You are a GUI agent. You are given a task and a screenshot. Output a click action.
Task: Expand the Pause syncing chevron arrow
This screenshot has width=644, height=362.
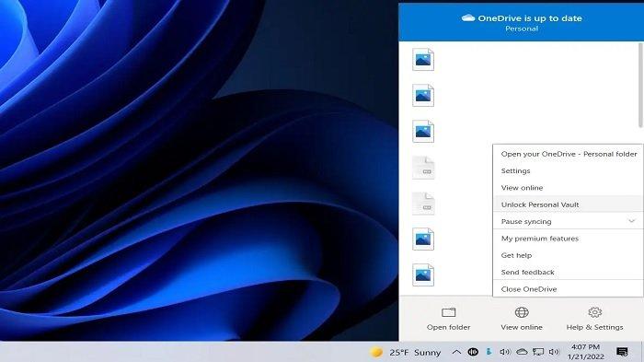pos(632,221)
